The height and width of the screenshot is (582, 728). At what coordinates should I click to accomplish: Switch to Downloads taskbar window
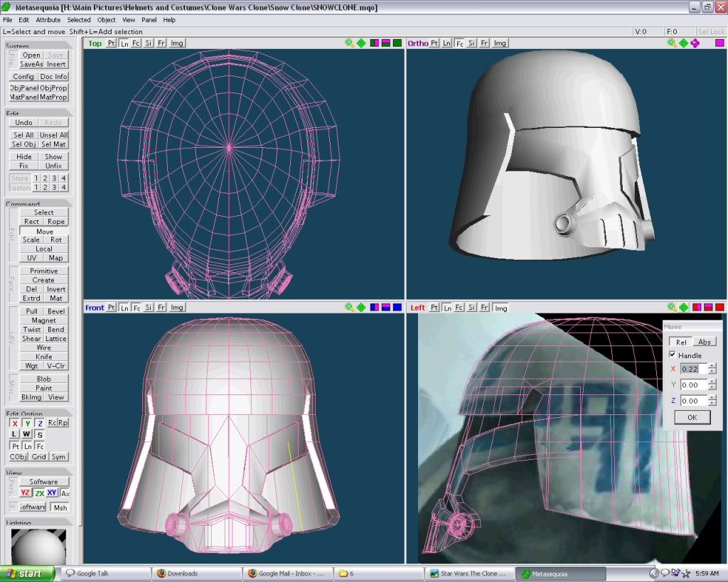pyautogui.click(x=196, y=573)
